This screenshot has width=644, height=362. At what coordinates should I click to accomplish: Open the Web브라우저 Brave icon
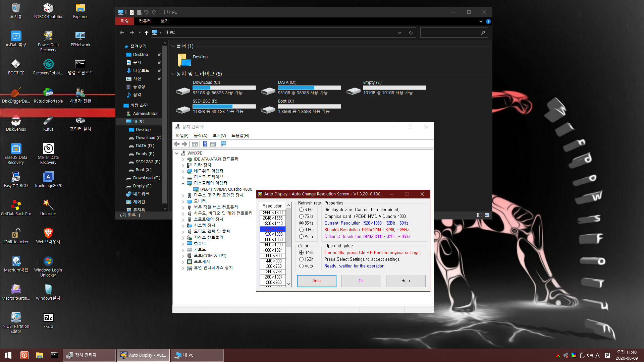tap(48, 236)
